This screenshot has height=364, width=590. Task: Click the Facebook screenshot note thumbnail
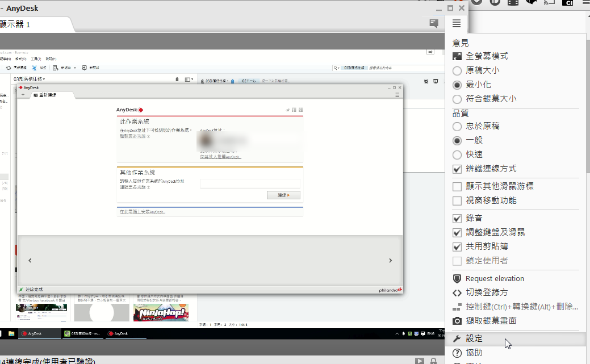[x=41, y=312]
